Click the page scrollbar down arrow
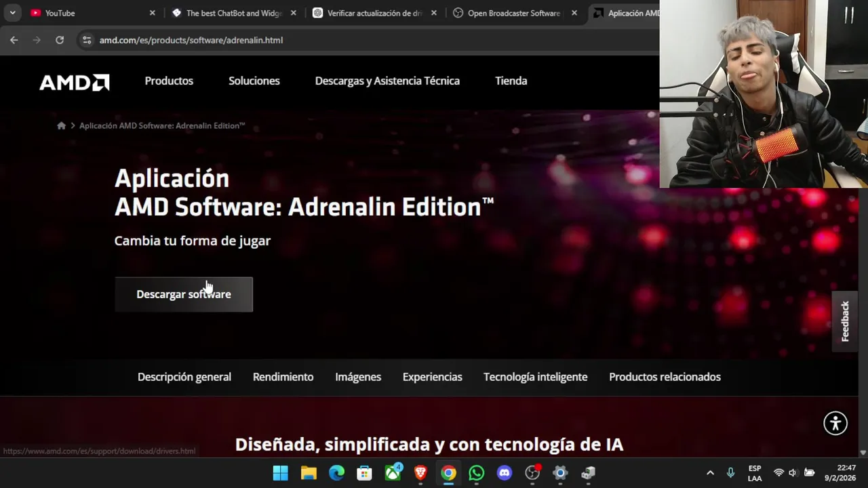The height and width of the screenshot is (488, 868). point(863,452)
